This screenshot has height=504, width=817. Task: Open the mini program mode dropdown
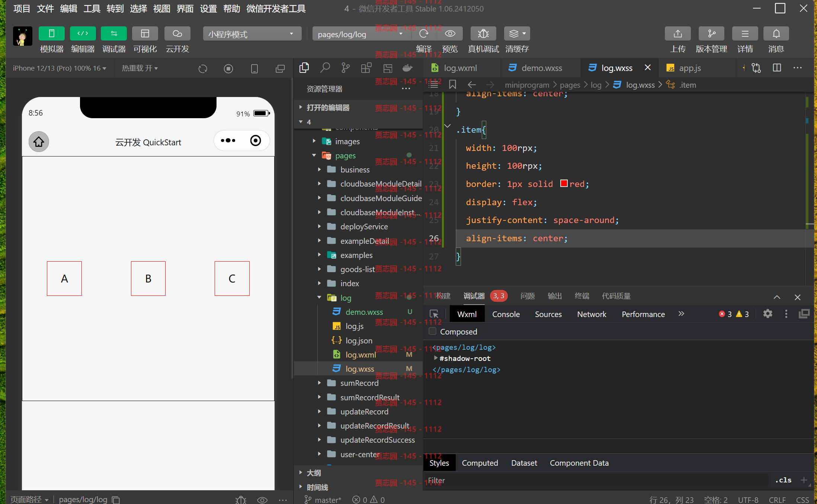[252, 34]
